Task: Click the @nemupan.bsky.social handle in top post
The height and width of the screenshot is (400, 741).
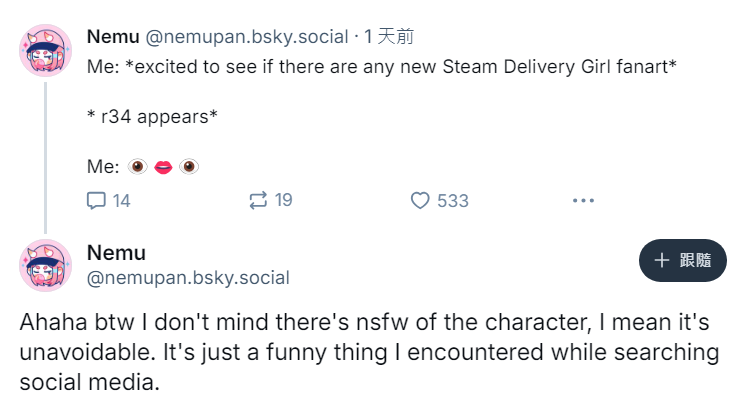Action: click(247, 37)
